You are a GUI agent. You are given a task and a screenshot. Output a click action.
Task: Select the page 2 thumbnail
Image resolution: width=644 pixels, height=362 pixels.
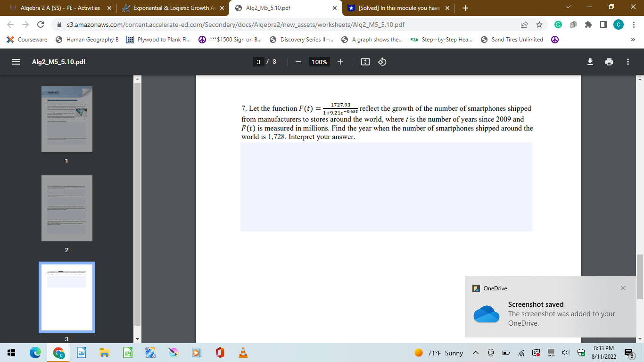(x=67, y=208)
